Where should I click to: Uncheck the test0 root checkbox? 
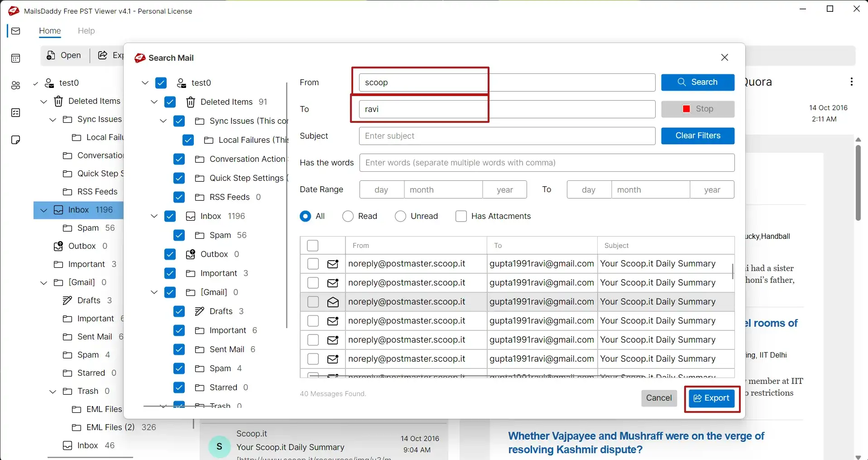[161, 83]
